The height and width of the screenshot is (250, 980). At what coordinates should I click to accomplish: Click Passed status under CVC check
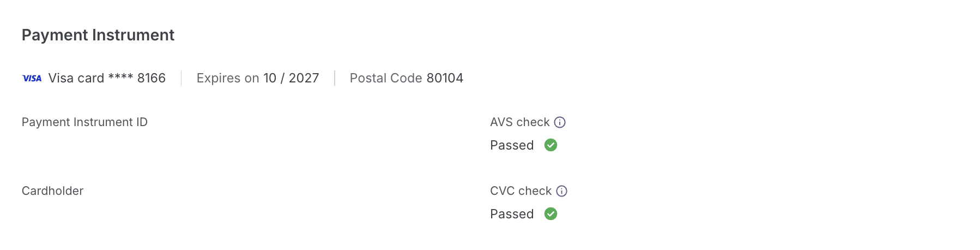point(512,214)
